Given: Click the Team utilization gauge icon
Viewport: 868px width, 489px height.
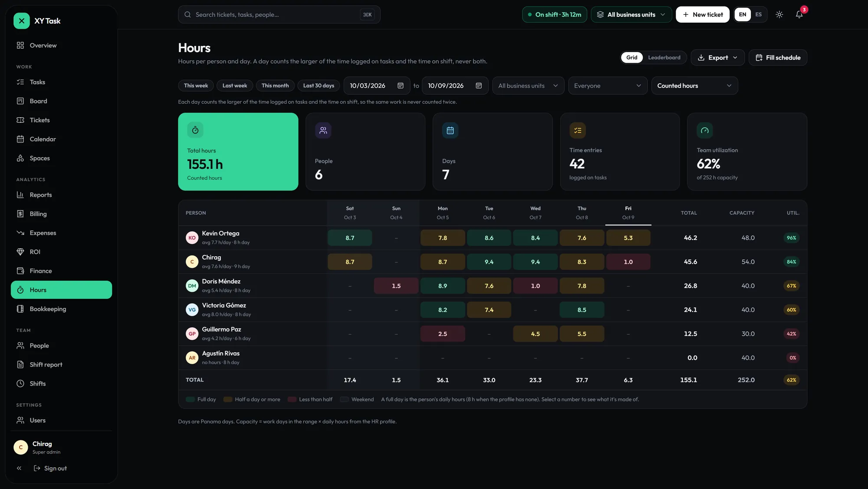Looking at the screenshot, I should coord(705,130).
